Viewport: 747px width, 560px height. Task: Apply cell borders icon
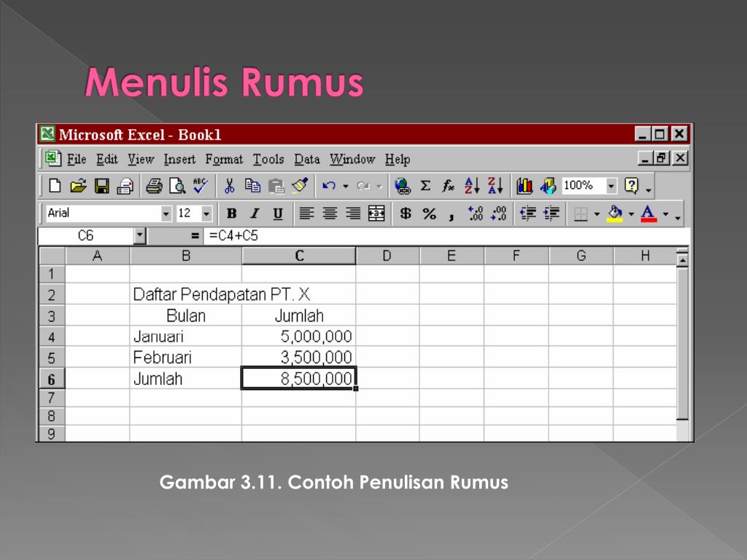580,214
